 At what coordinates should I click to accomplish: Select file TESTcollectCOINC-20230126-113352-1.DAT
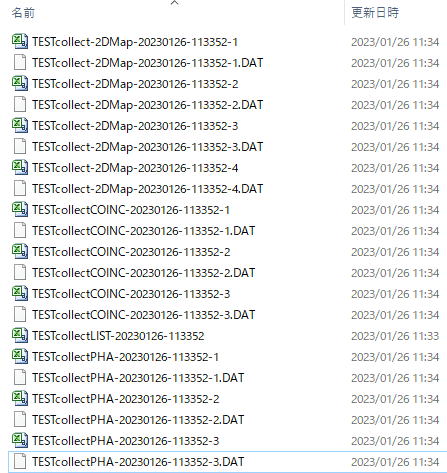143,231
